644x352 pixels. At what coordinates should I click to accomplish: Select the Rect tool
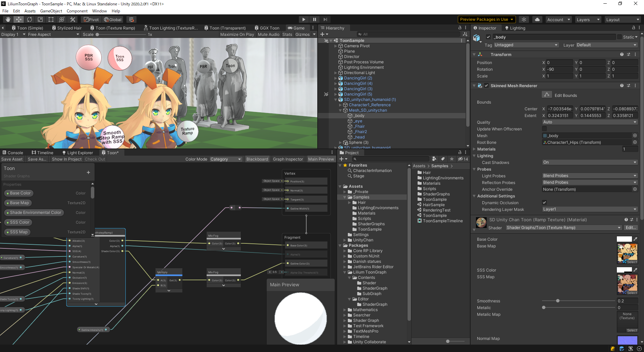[x=51, y=19]
